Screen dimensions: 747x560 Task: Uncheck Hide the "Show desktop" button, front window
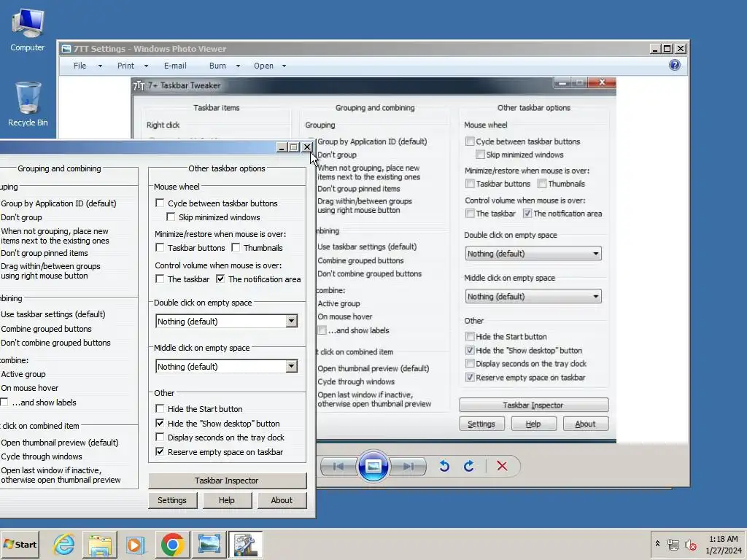160,424
